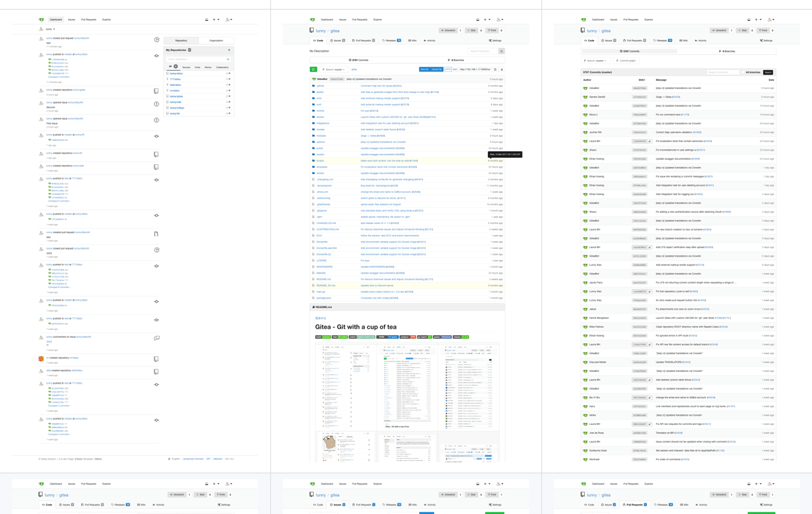Open Issues in commits page navbar
The height and width of the screenshot is (514, 812).
click(x=614, y=20)
